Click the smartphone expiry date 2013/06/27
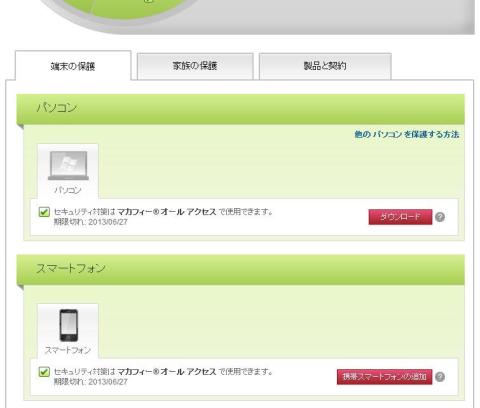 [x=108, y=382]
